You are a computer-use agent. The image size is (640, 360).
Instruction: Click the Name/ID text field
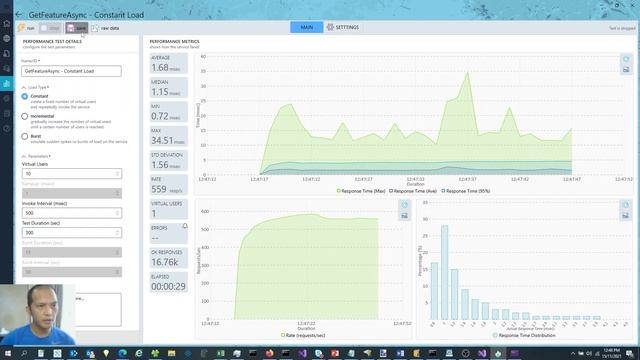(x=71, y=71)
